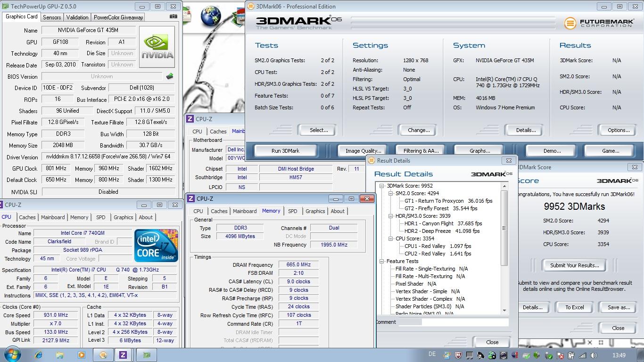Click the globe icon behind the 3DMark window

coord(211,16)
